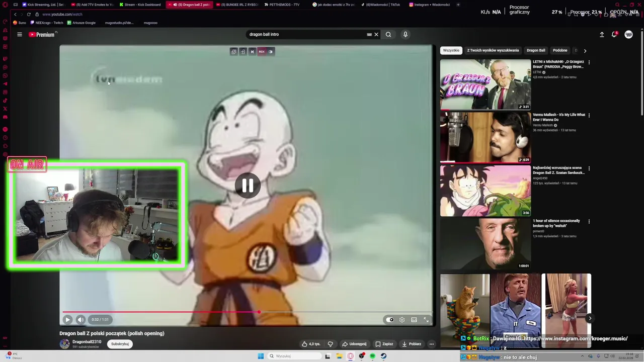Image resolution: width=644 pixels, height=362 pixels.
Task: Open the cat on toilet Short
Action: 465,310
